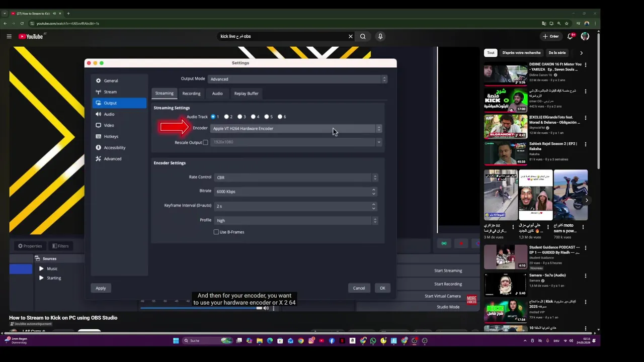The width and height of the screenshot is (644, 362).
Task: Click the magnifier search button on YouTube
Action: coord(363,36)
